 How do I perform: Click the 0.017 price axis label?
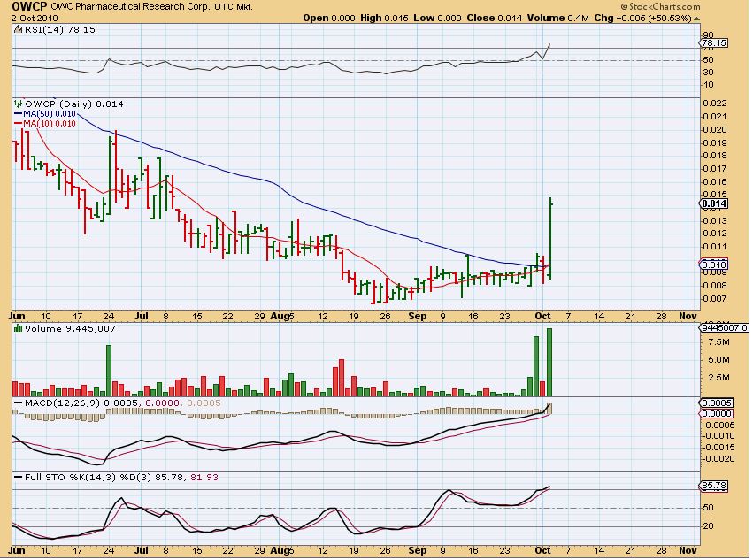pos(714,169)
